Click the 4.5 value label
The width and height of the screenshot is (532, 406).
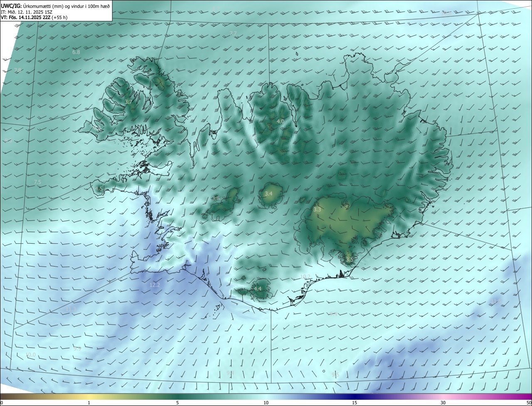99,188
